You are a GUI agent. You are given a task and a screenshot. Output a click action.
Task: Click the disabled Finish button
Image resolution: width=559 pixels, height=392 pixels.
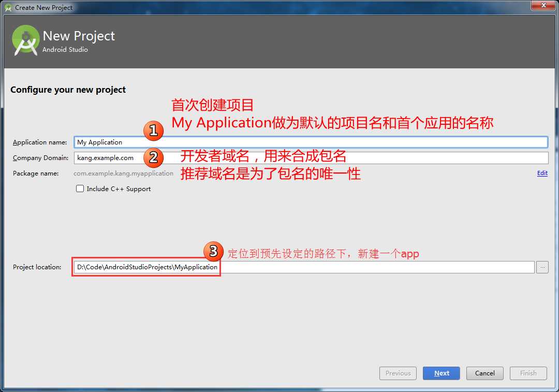coord(528,373)
